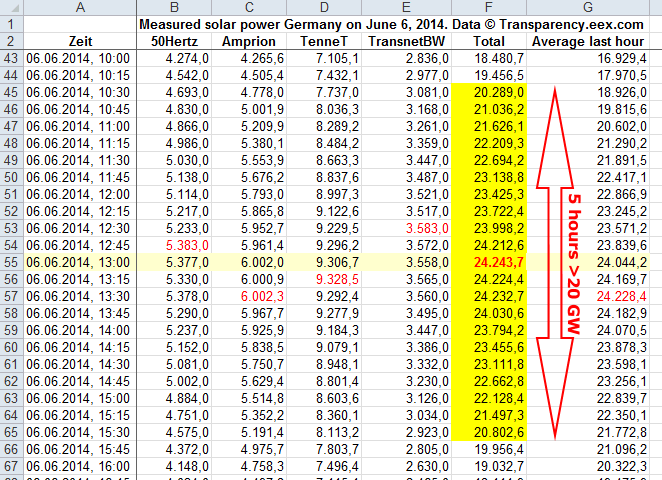Select the 'Average last hour' header cell

[594, 41]
